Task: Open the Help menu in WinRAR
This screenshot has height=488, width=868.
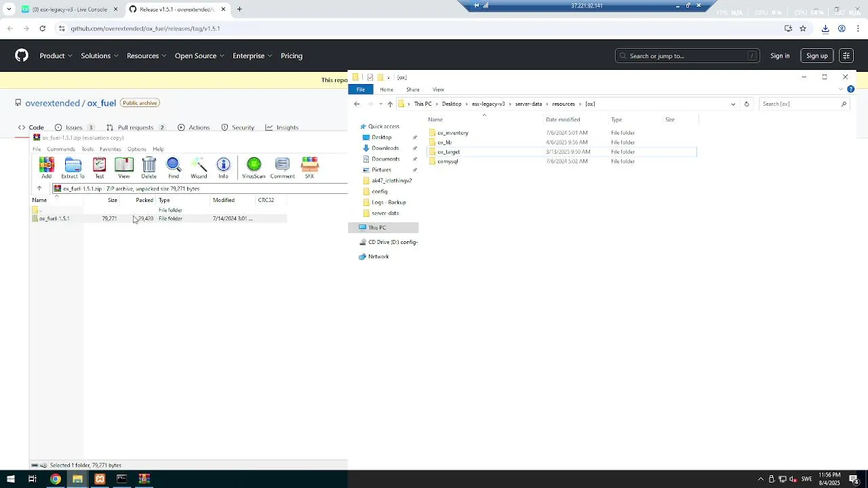Action: 158,149
